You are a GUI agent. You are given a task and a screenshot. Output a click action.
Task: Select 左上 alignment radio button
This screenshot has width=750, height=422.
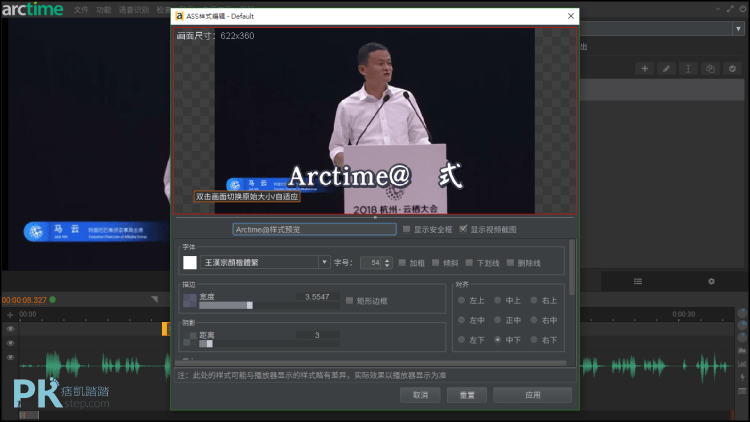click(x=462, y=300)
